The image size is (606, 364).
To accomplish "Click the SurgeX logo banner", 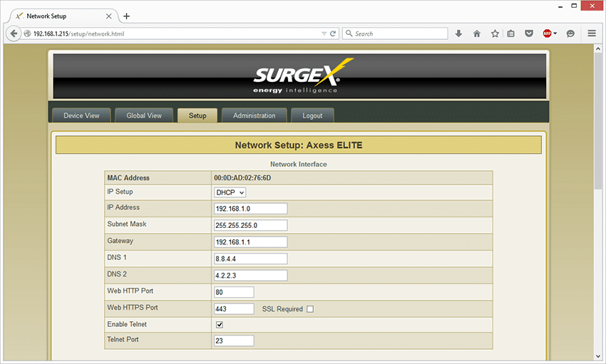I will [x=299, y=76].
